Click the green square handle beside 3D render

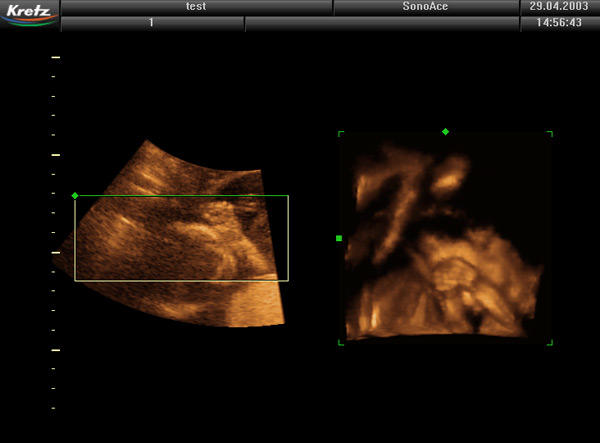click(x=339, y=238)
